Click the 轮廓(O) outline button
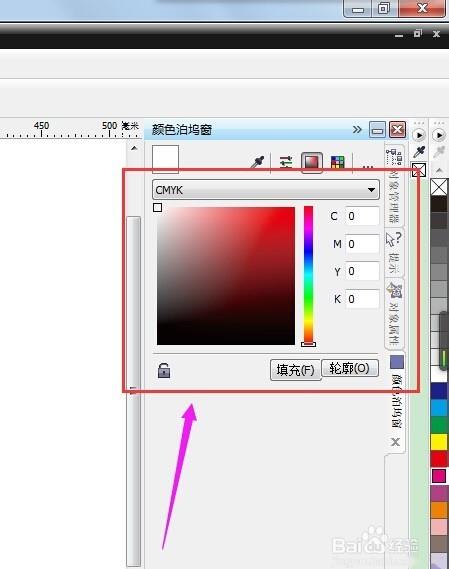Screen dimensions: 449x569 click(x=350, y=368)
